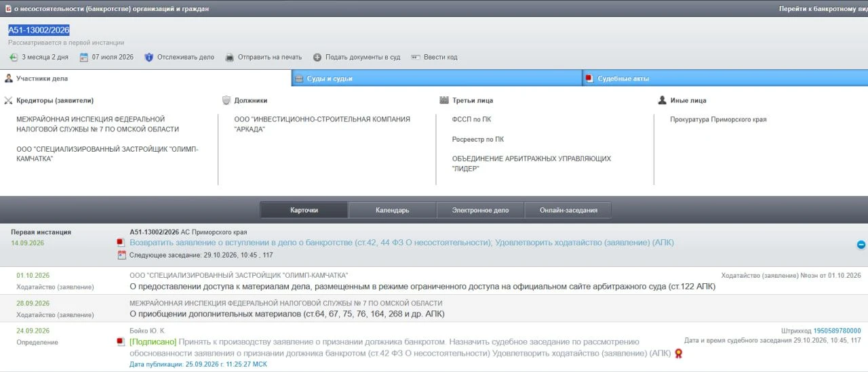Image resolution: width=868 pixels, height=372 pixels.
Task: Click debtor Инвестиционно-строительная компания Аркада
Action: coord(322,124)
